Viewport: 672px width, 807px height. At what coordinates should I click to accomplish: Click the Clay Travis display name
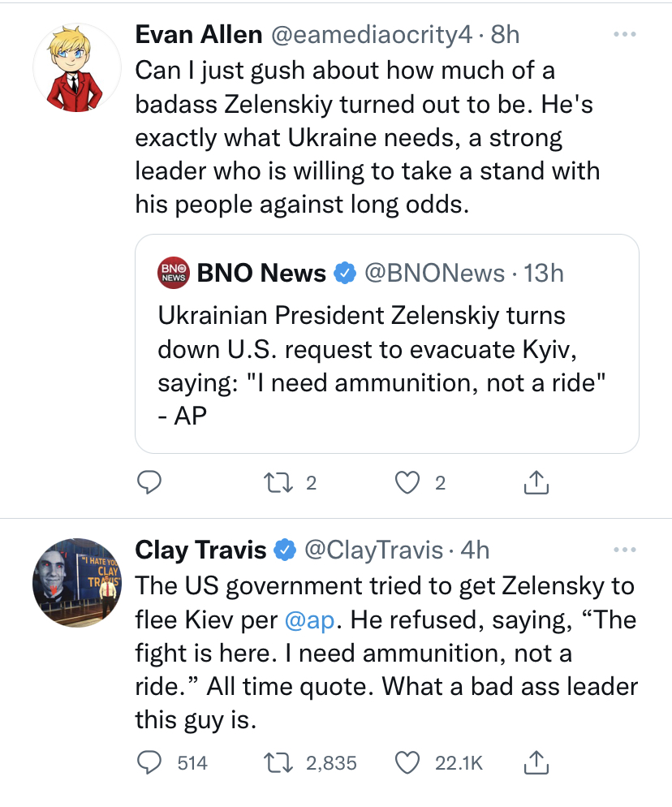click(x=200, y=550)
